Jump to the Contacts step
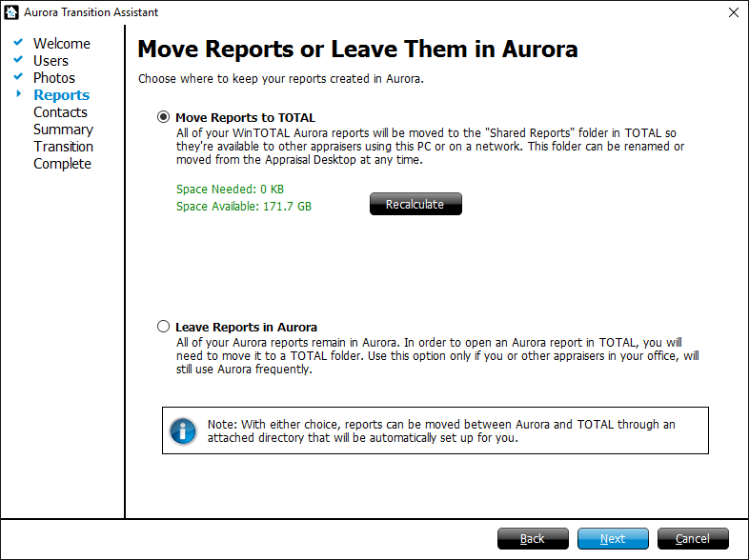 point(60,112)
